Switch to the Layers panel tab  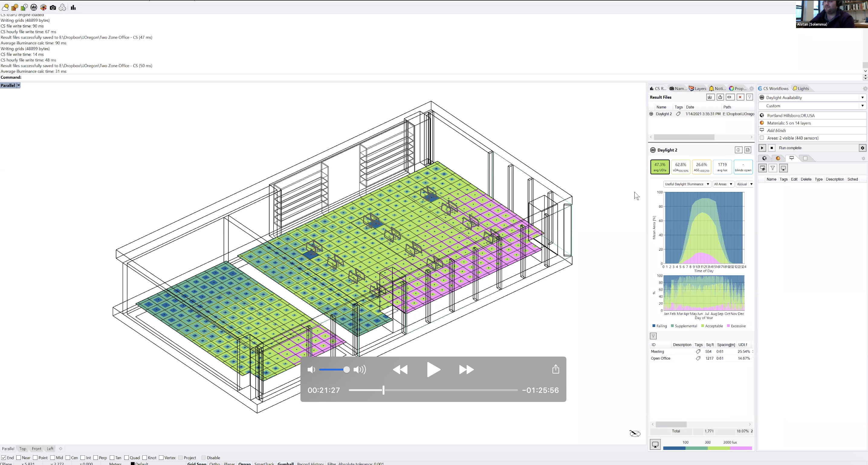[698, 88]
